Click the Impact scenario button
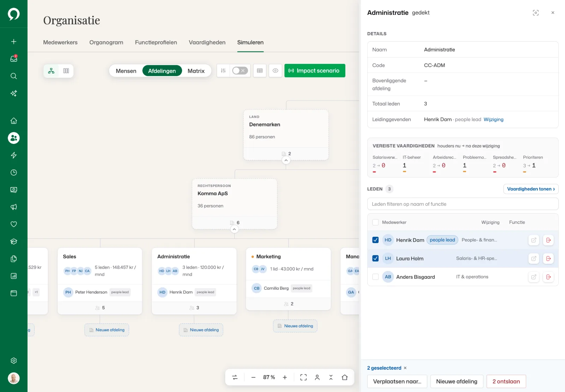Image resolution: width=565 pixels, height=392 pixels. pos(315,71)
